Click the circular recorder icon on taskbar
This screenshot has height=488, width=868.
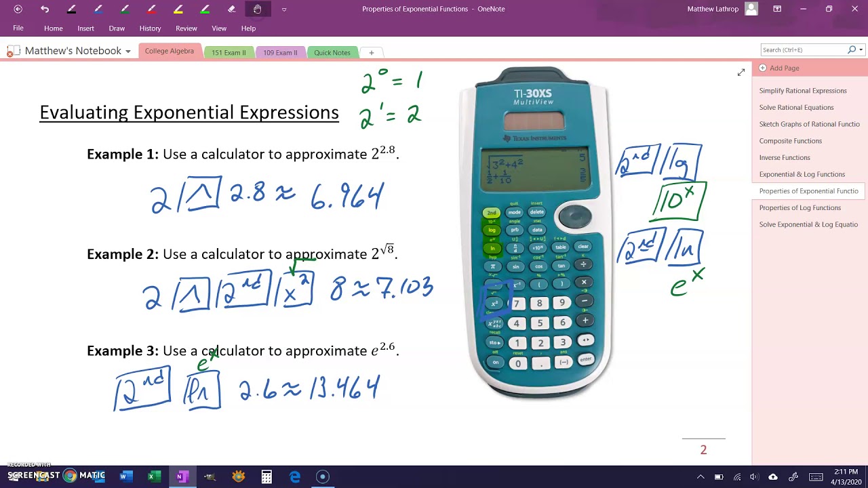(323, 476)
